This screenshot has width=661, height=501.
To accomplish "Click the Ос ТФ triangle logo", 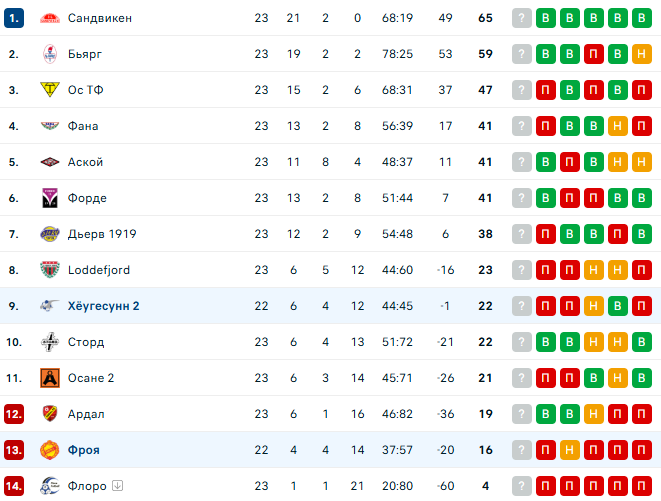I will [49, 90].
